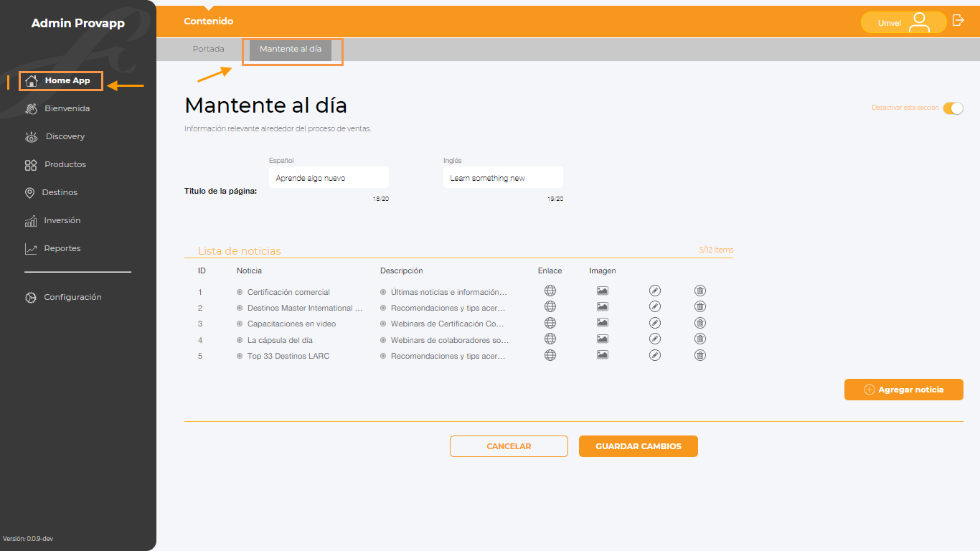
Task: Open Discovery section in sidebar
Action: (55, 136)
